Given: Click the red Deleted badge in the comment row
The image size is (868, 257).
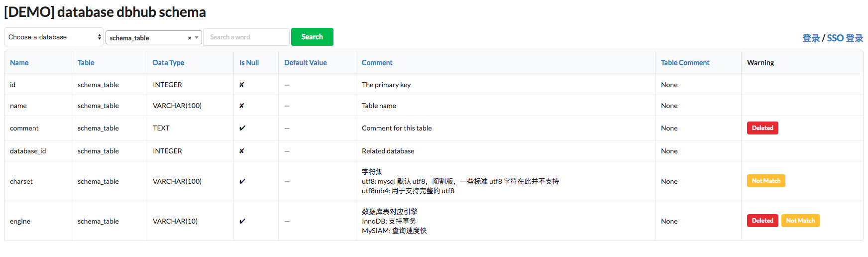Looking at the screenshot, I should (x=762, y=128).
